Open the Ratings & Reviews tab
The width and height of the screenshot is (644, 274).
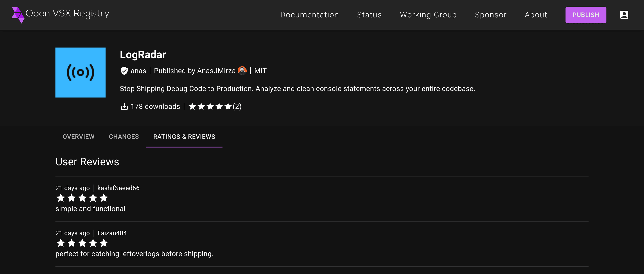(184, 137)
